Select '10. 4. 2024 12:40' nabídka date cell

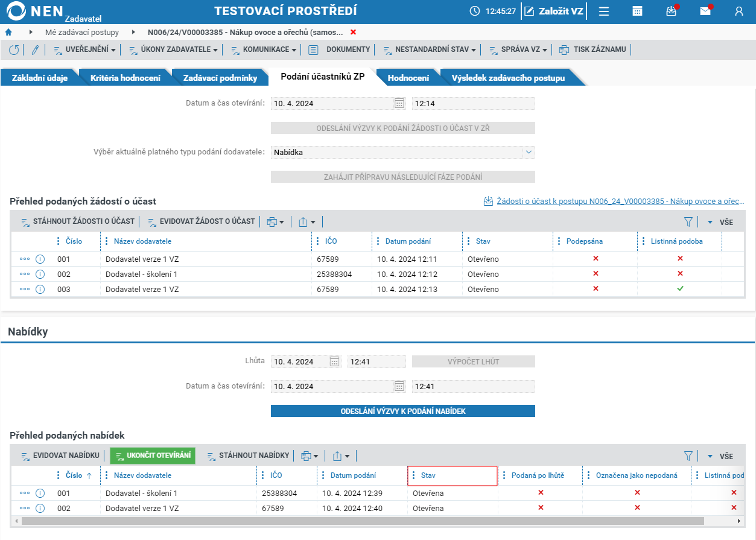click(362, 508)
